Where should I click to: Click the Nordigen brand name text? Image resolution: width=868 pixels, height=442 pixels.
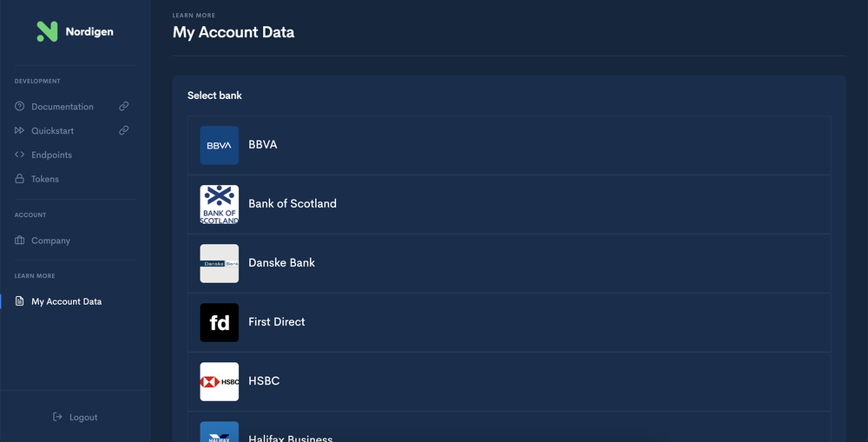pyautogui.click(x=89, y=31)
